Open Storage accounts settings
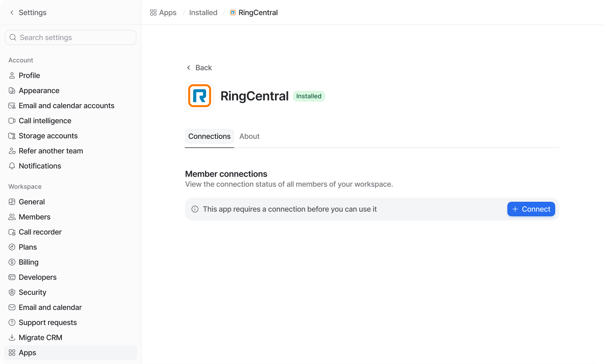603x364 pixels. click(x=48, y=136)
